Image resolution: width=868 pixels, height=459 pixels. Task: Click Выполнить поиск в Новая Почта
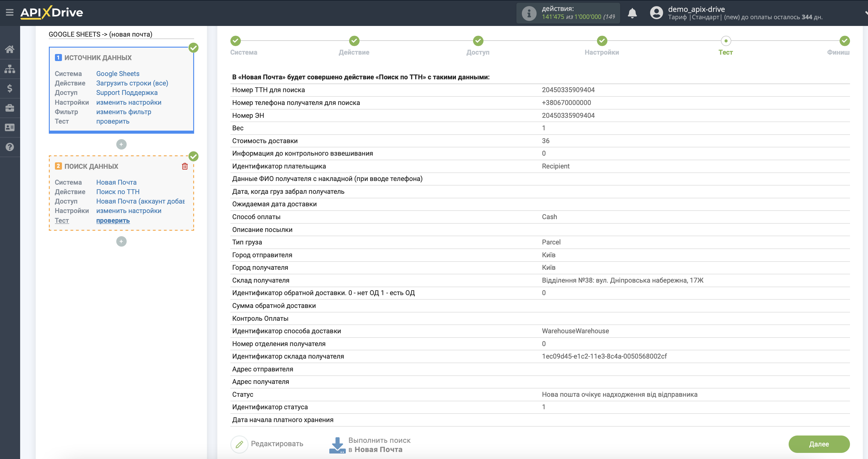[379, 445]
